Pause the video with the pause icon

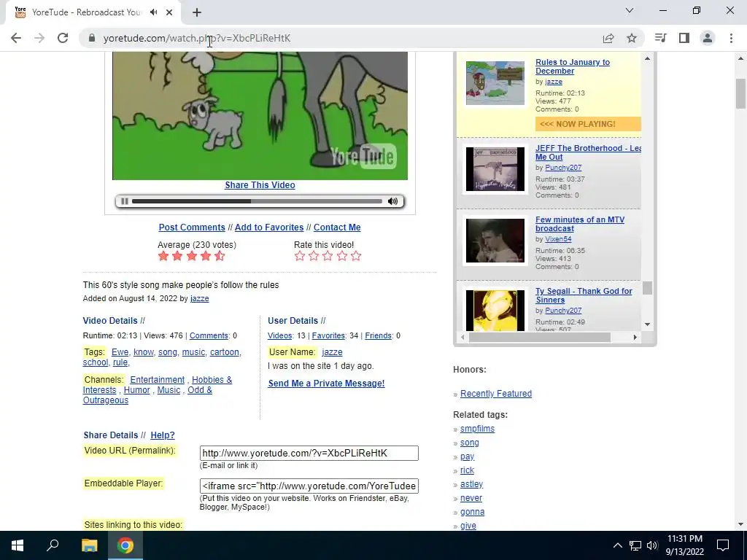pyautogui.click(x=124, y=201)
